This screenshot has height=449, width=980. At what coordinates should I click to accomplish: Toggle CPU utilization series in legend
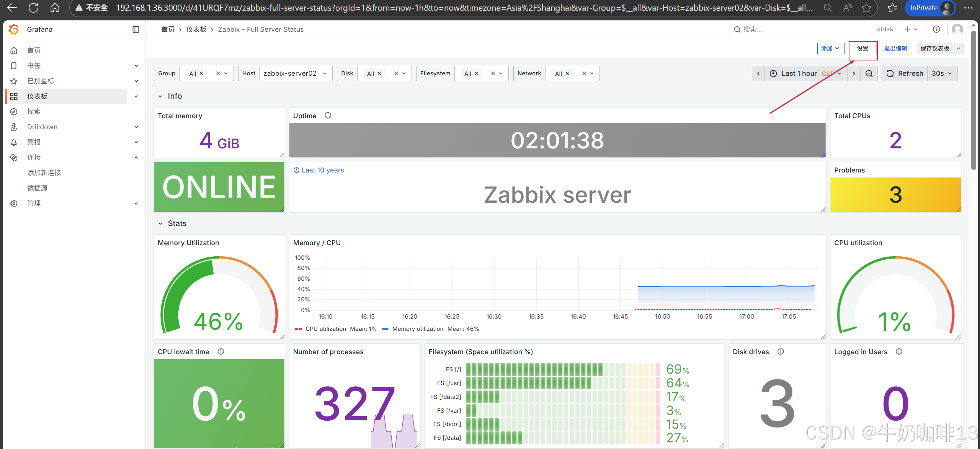coord(325,329)
